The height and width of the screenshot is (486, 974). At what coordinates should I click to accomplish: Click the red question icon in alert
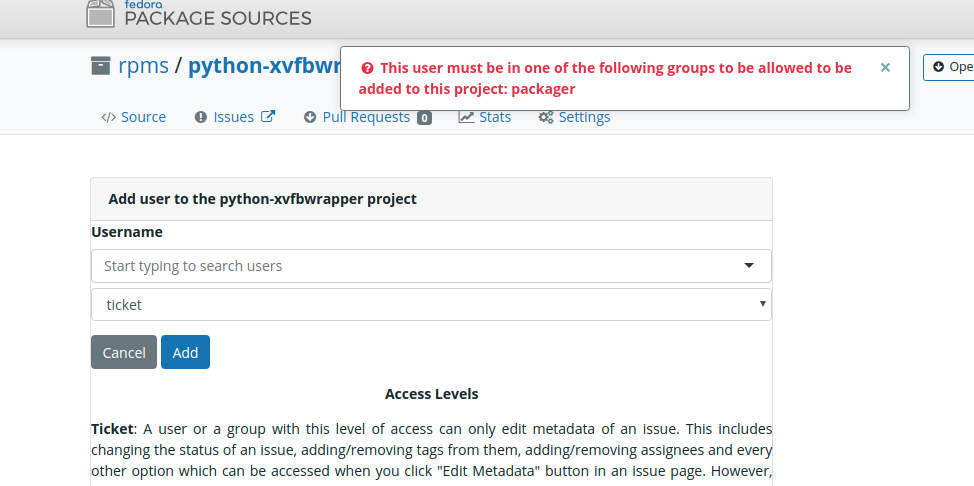(367, 68)
